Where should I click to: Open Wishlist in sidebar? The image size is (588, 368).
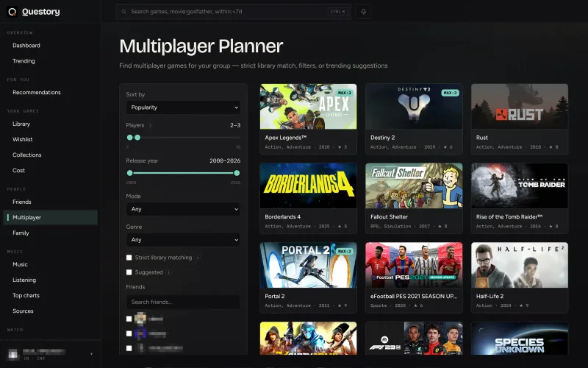pyautogui.click(x=23, y=139)
